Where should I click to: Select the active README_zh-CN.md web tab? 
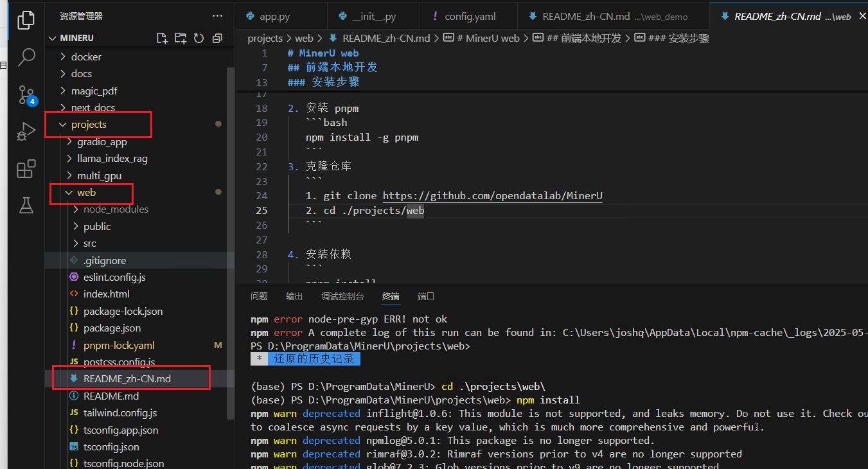(789, 17)
